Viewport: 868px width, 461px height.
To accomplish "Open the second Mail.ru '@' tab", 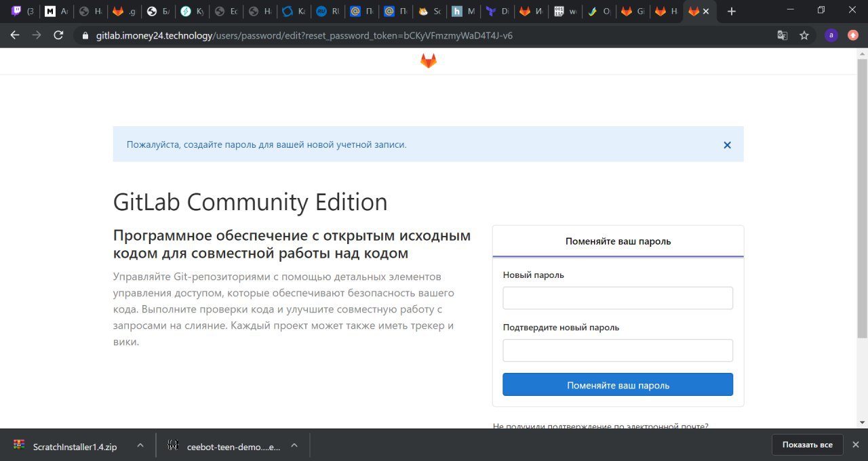I will click(x=396, y=12).
